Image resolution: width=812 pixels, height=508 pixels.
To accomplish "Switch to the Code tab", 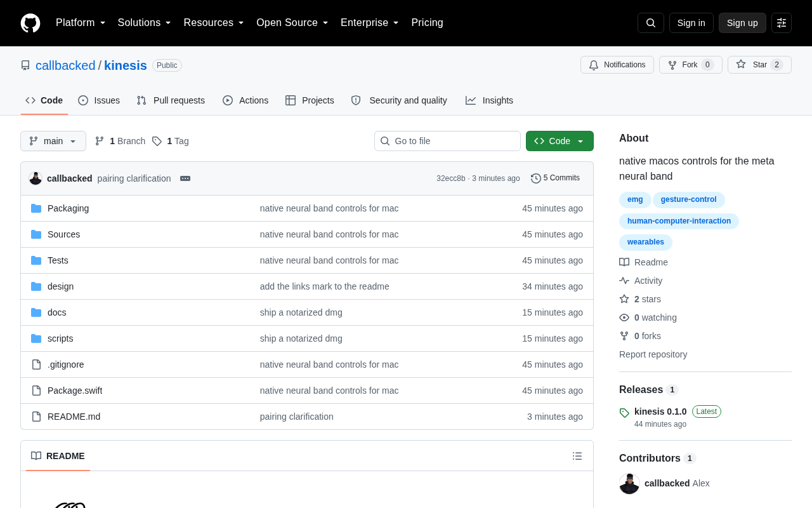I will click(44, 100).
